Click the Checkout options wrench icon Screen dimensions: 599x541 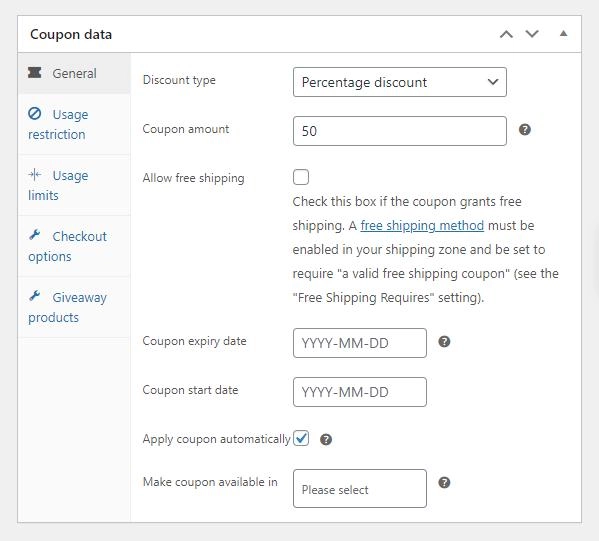pyautogui.click(x=34, y=235)
